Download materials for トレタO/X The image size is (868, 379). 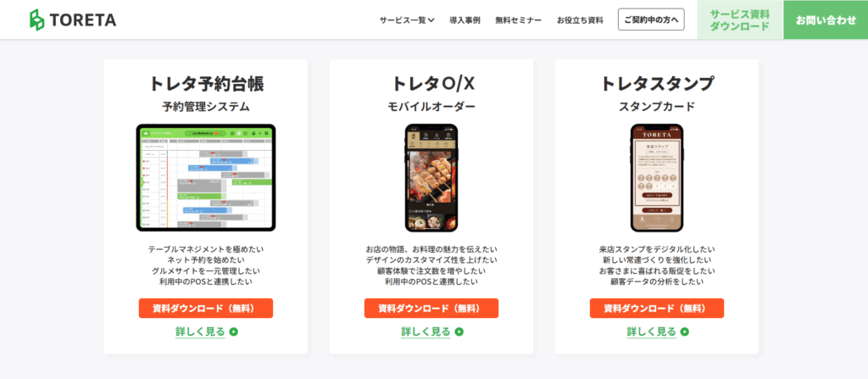(431, 308)
